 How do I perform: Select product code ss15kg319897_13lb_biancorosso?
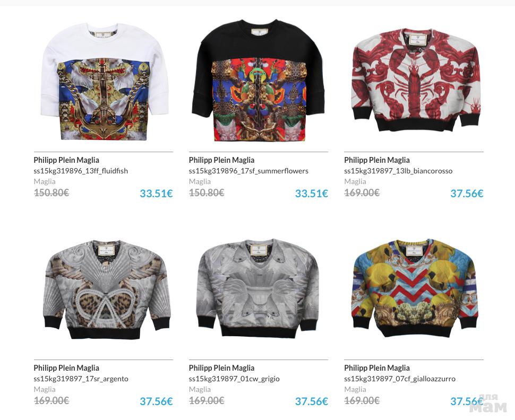click(398, 171)
